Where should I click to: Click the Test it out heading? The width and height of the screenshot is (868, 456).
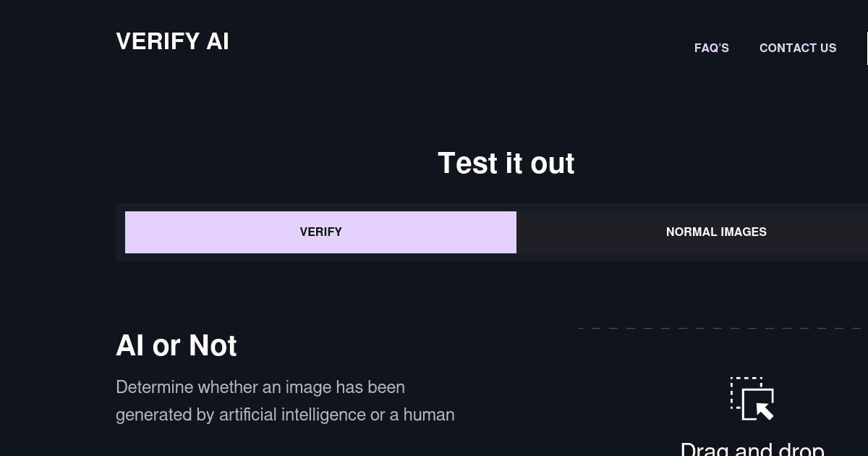tap(506, 164)
